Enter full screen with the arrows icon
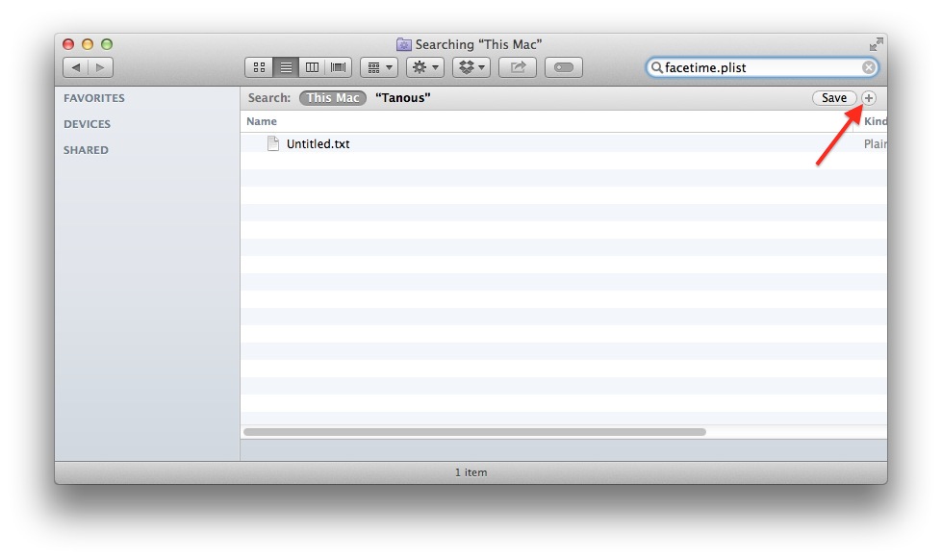Image resolution: width=942 pixels, height=560 pixels. (876, 44)
